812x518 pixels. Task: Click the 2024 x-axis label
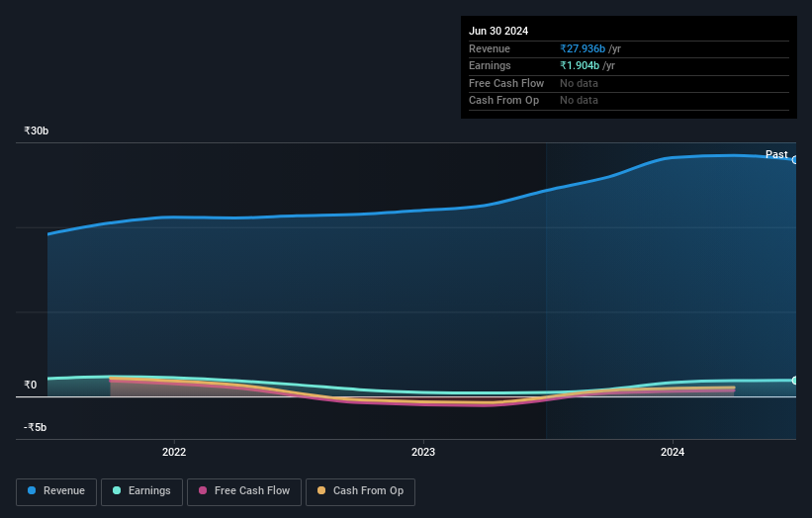point(673,452)
